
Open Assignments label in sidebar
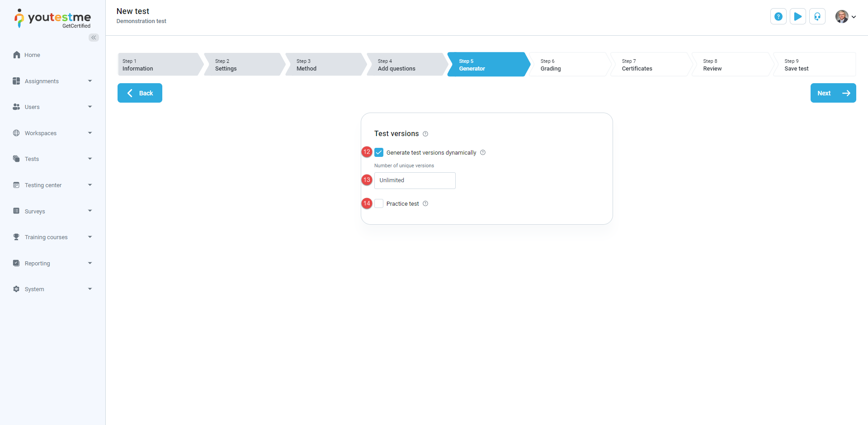coord(42,81)
